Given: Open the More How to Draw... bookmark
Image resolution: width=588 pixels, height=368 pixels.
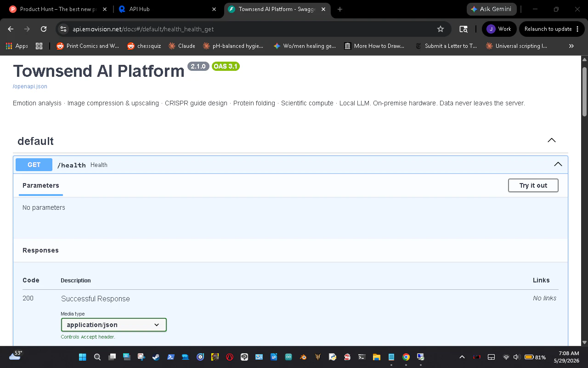Looking at the screenshot, I should click(374, 46).
